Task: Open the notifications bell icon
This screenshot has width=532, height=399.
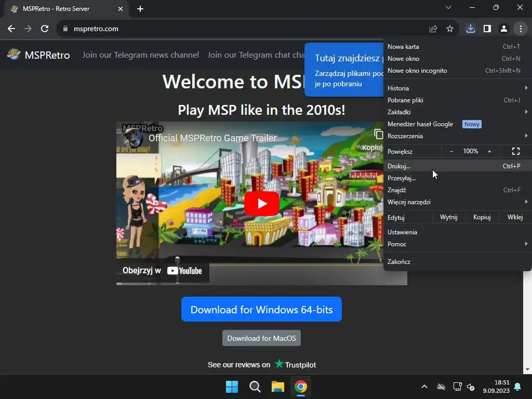Action: coord(518,387)
